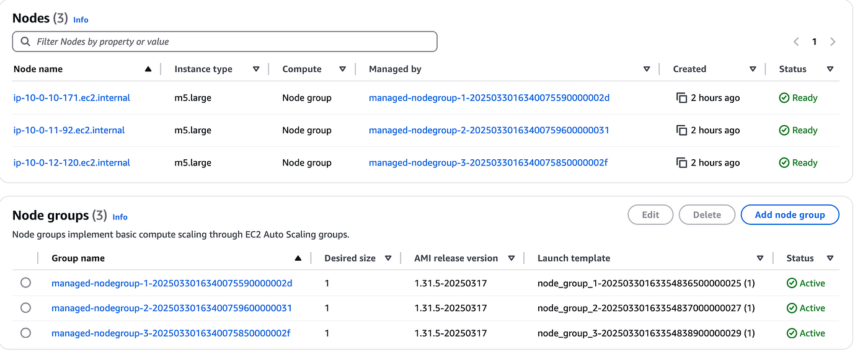This screenshot has width=868, height=360.
Task: Sort node groups by Group name arrow
Action: (x=298, y=258)
